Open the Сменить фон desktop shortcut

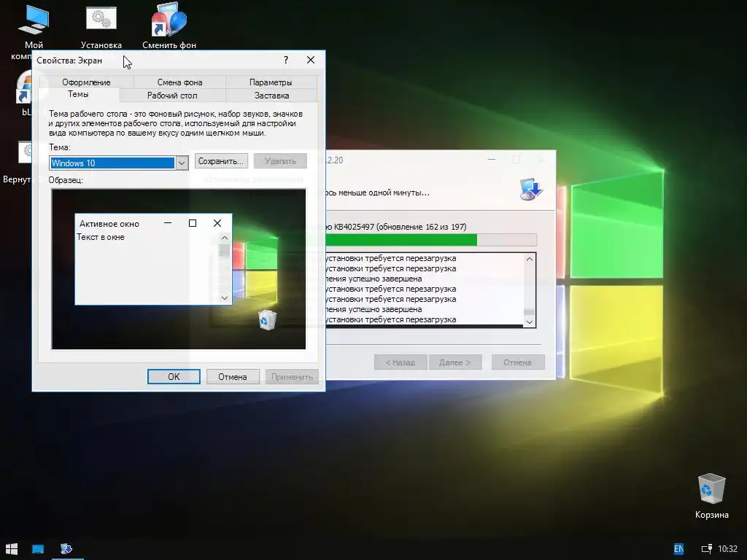[x=169, y=26]
